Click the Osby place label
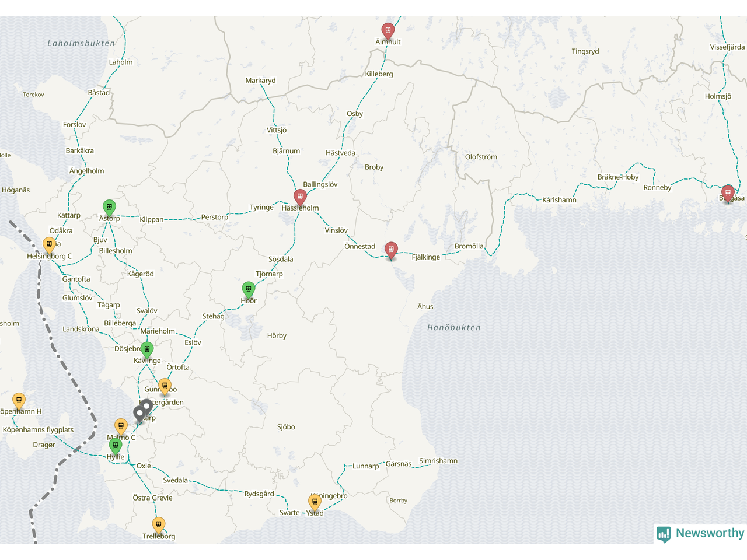This screenshot has width=747, height=560. click(x=355, y=114)
